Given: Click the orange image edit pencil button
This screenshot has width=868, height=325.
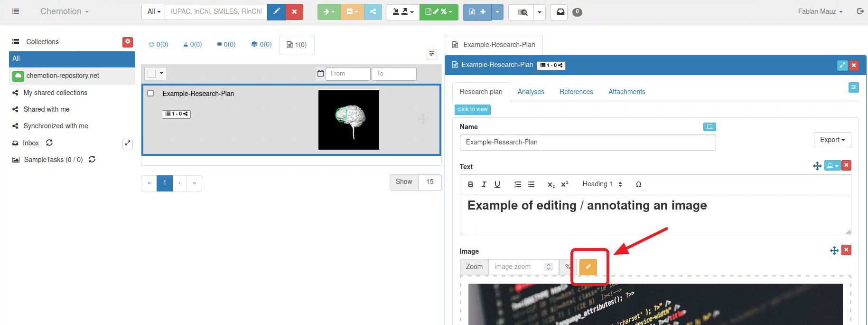Looking at the screenshot, I should tap(588, 267).
